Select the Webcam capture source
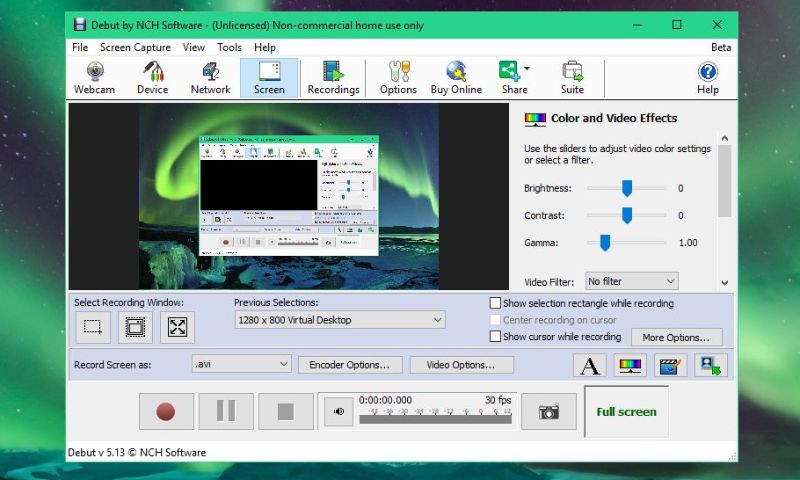Screen dimensions: 800x480 click(x=94, y=78)
